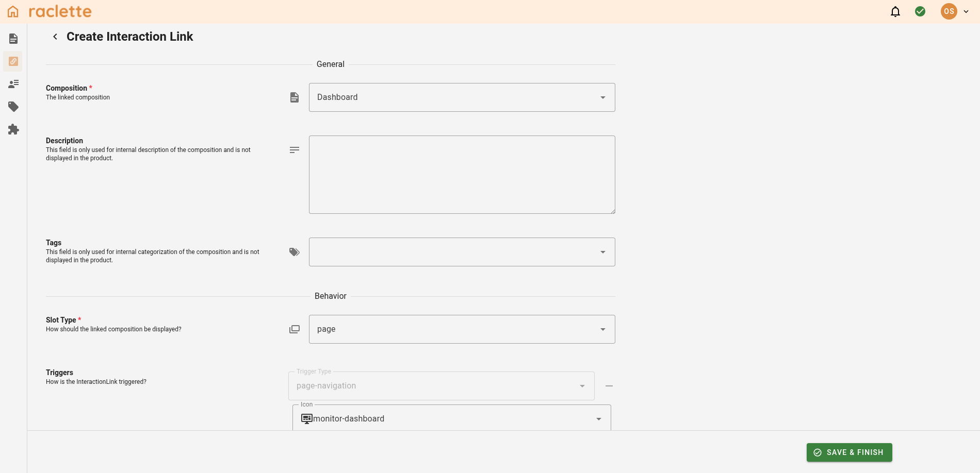980x473 pixels.
Task: Click the tag icon beside Tags field
Action: pyautogui.click(x=294, y=252)
